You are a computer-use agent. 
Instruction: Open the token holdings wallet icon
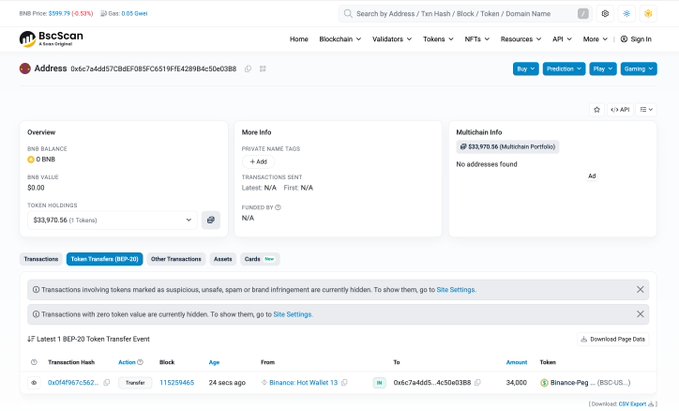click(x=211, y=220)
